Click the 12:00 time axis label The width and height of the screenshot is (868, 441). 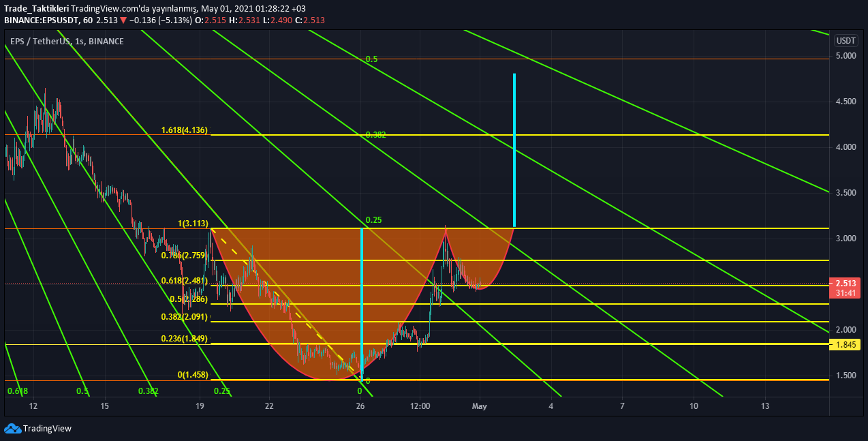coord(420,406)
